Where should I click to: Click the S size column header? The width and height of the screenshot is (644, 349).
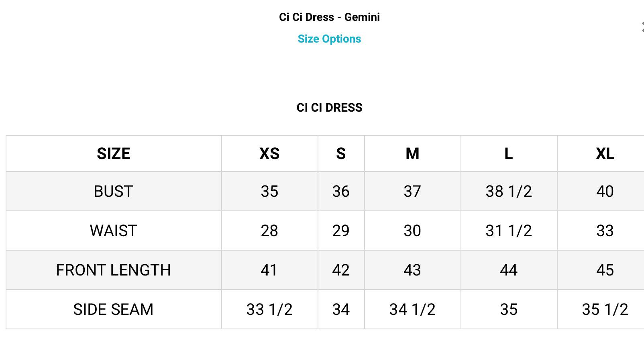(x=341, y=154)
